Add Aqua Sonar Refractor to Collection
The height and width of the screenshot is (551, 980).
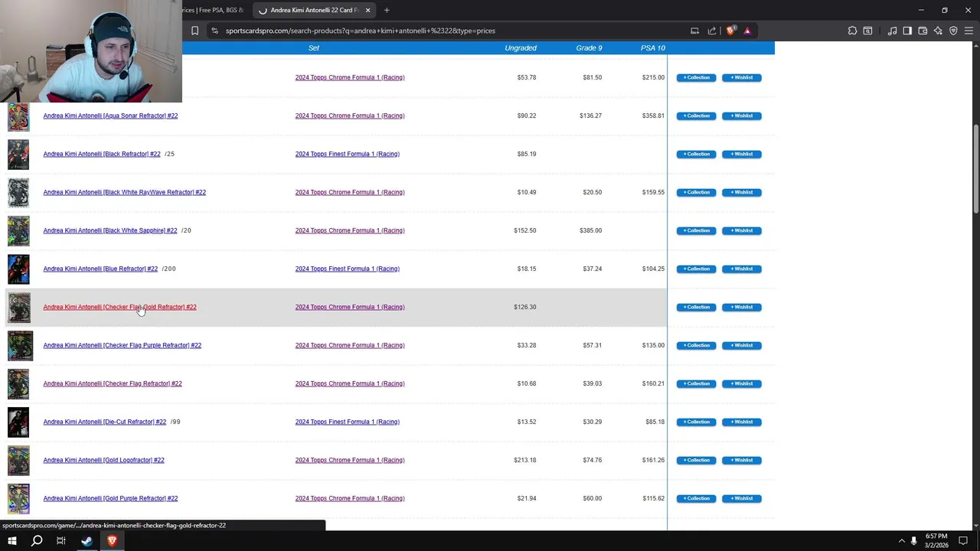[696, 116]
